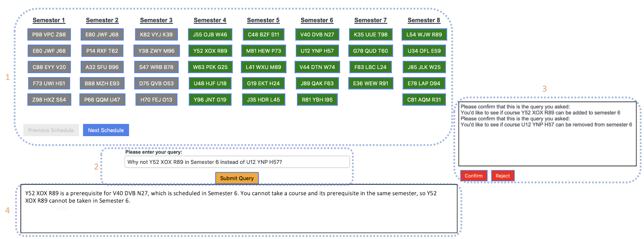Select course K35 UUE T98
Screen dimensions: 644x239
point(371,35)
